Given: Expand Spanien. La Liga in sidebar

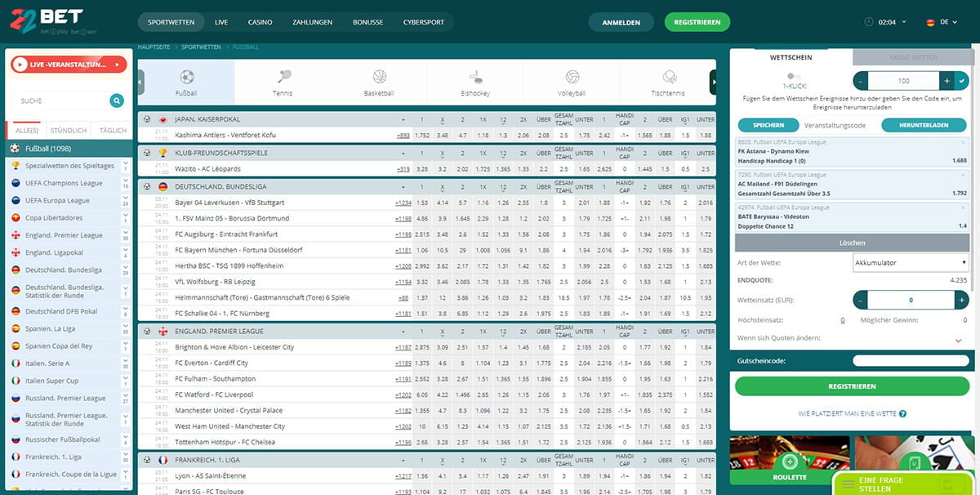Looking at the screenshot, I should [126, 328].
